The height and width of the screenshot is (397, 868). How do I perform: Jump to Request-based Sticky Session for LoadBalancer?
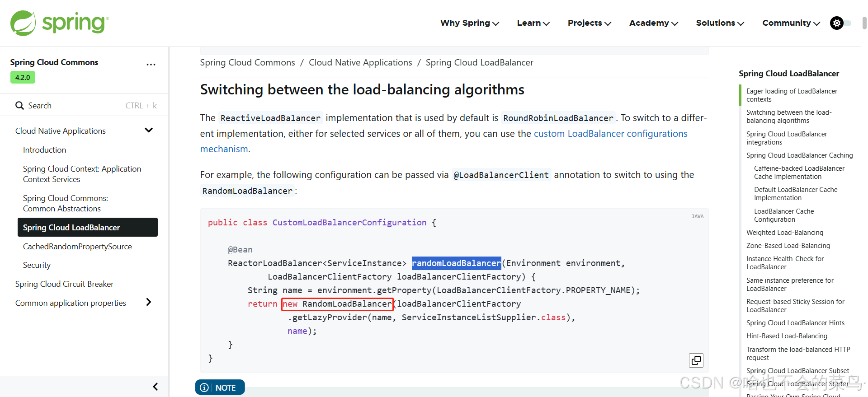[795, 306]
